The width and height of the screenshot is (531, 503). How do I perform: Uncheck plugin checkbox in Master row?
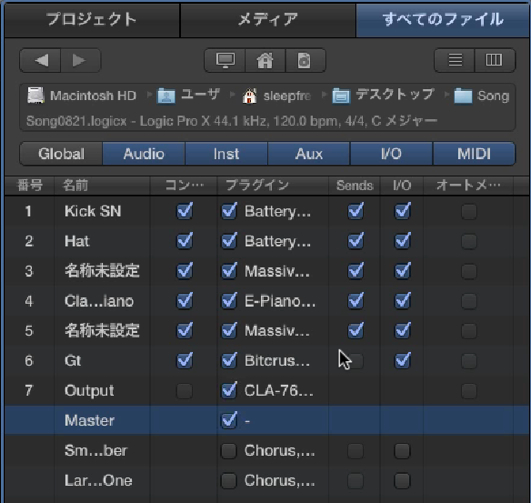pyautogui.click(x=229, y=420)
